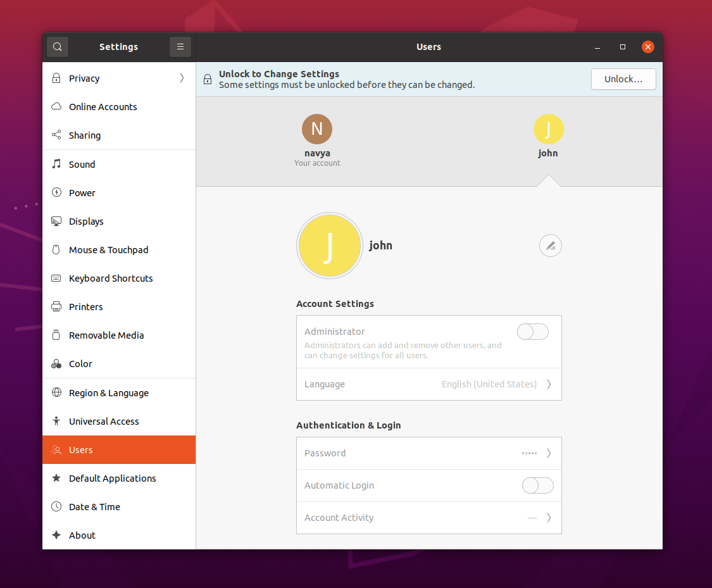Click Removable Media in sidebar
Image resolution: width=712 pixels, height=588 pixels.
(119, 335)
